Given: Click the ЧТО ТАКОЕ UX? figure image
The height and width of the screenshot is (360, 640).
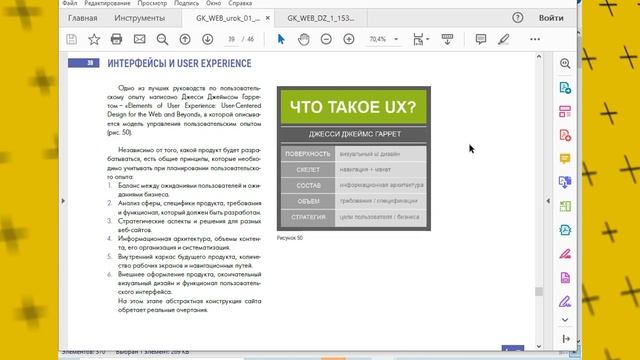Looking at the screenshot, I should pyautogui.click(x=353, y=158).
